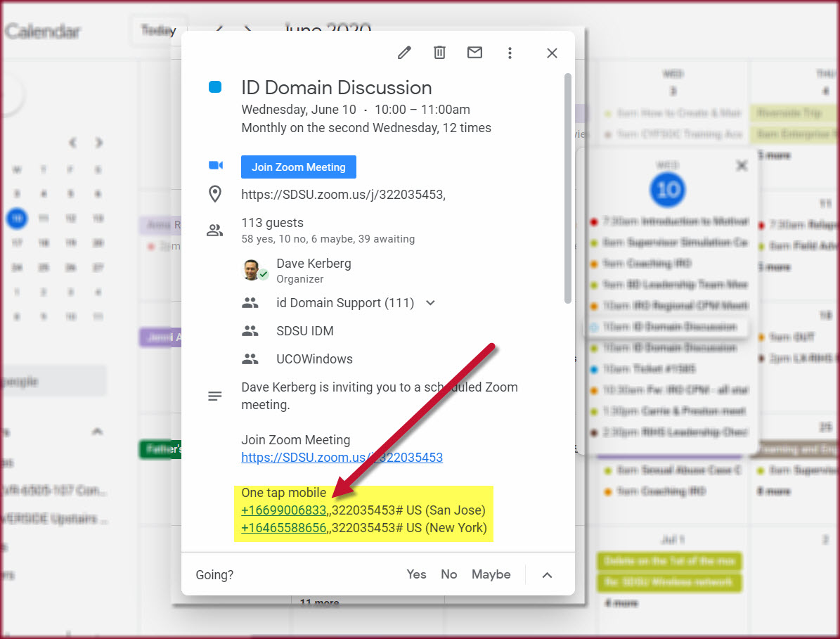This screenshot has height=639, width=840.
Task: Select the SDSU IDM guest entry
Action: coord(305,331)
